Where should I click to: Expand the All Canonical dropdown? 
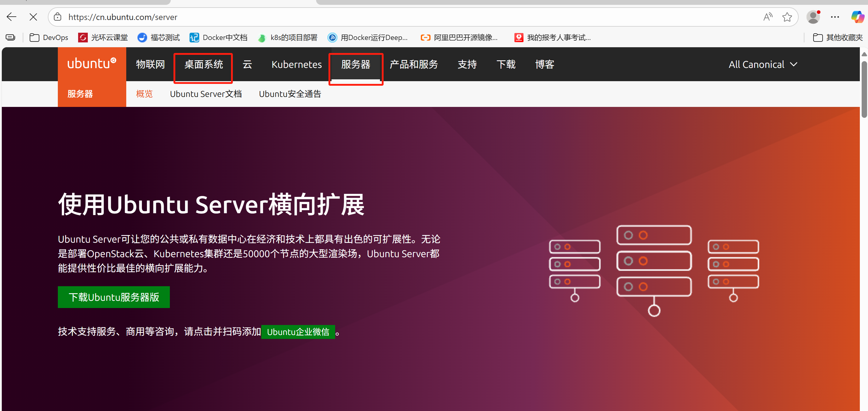coord(763,64)
